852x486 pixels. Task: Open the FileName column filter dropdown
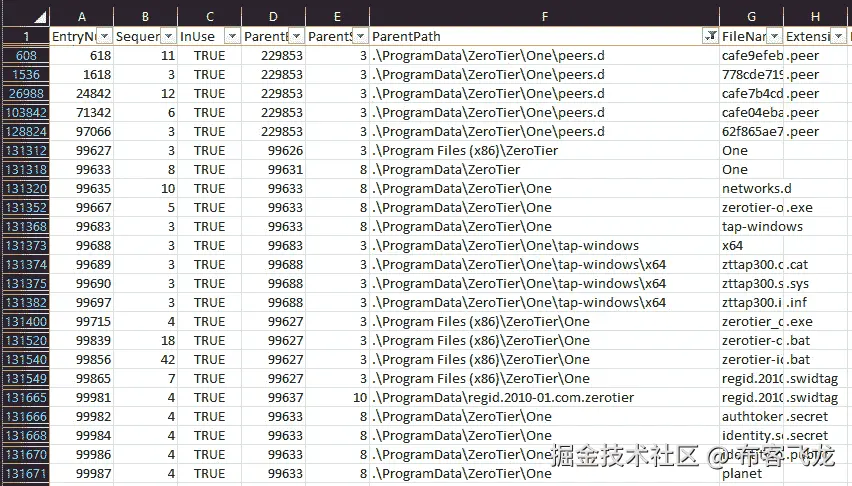(x=774, y=36)
